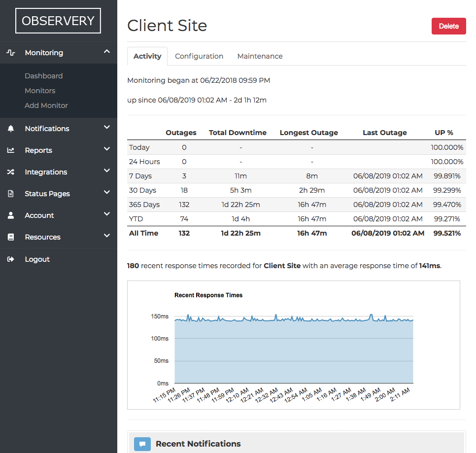This screenshot has width=476, height=453.
Task: Click the 99.891% uptime value
Action: pyautogui.click(x=447, y=176)
